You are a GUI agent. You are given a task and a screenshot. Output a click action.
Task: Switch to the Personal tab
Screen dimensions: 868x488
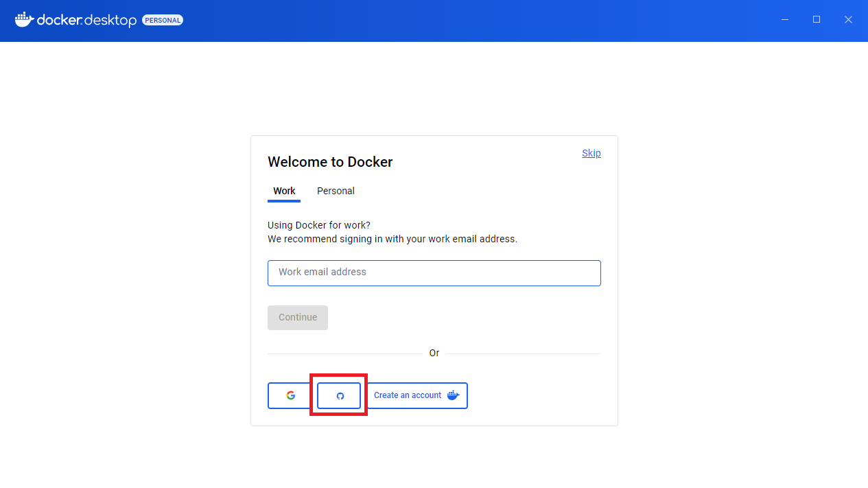336,191
